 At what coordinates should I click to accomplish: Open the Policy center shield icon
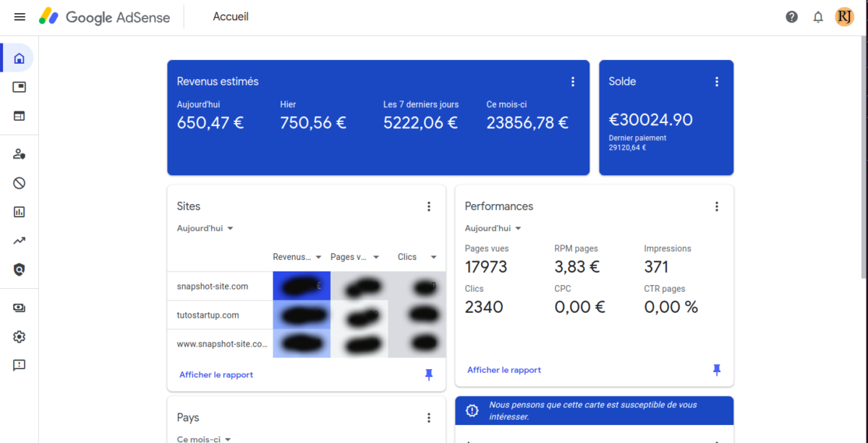coord(20,270)
